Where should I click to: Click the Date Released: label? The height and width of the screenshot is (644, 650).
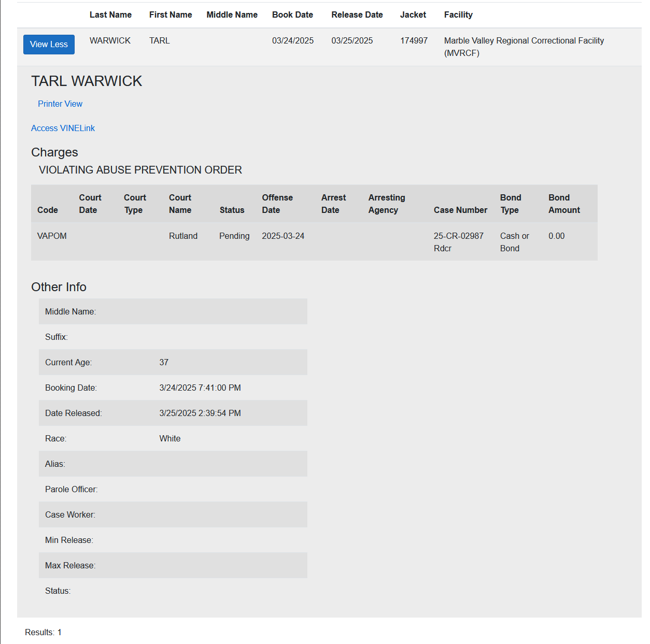(74, 413)
